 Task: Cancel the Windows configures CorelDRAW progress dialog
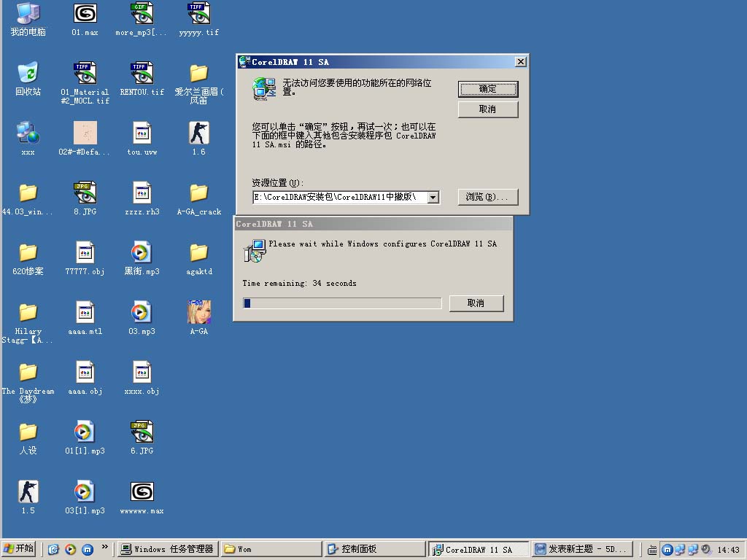tap(476, 303)
